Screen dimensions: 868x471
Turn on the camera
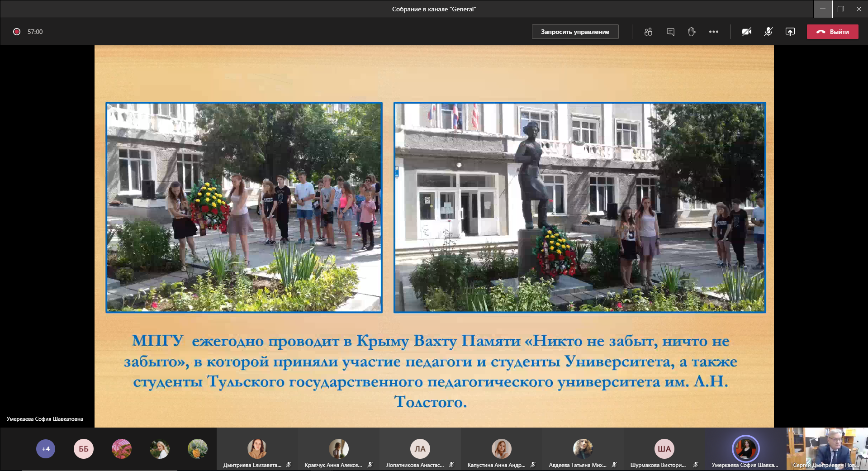(747, 32)
